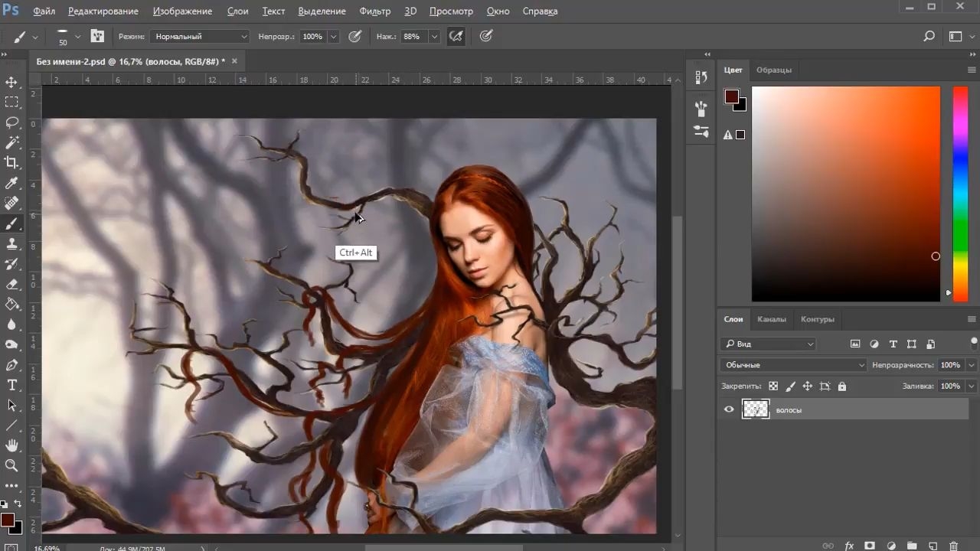The width and height of the screenshot is (980, 551).
Task: Select the Crop tool
Action: coord(11,162)
